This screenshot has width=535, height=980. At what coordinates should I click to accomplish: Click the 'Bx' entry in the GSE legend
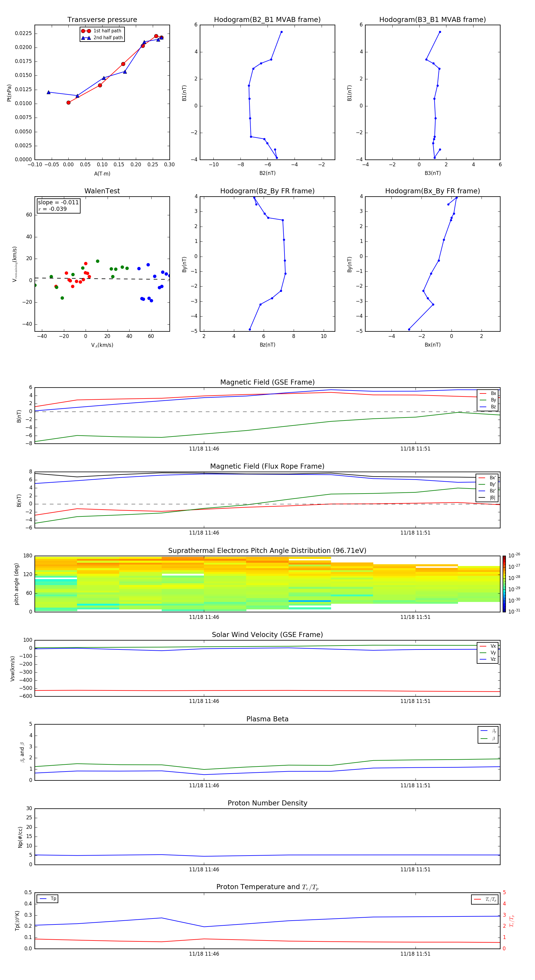(488, 393)
